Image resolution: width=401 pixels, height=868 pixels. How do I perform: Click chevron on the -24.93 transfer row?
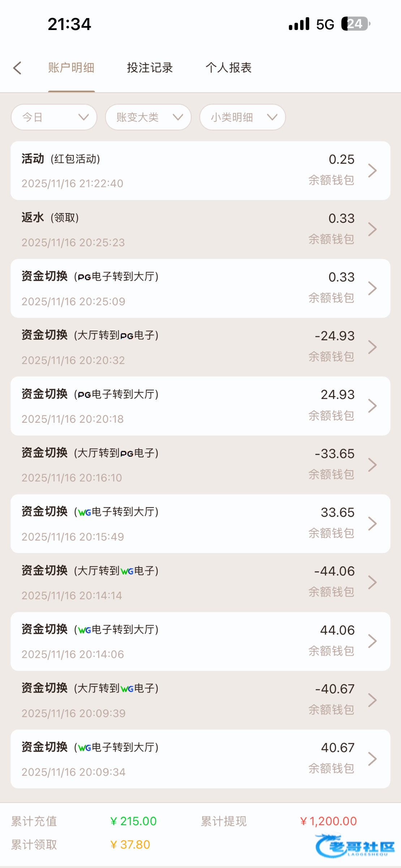coord(372,347)
